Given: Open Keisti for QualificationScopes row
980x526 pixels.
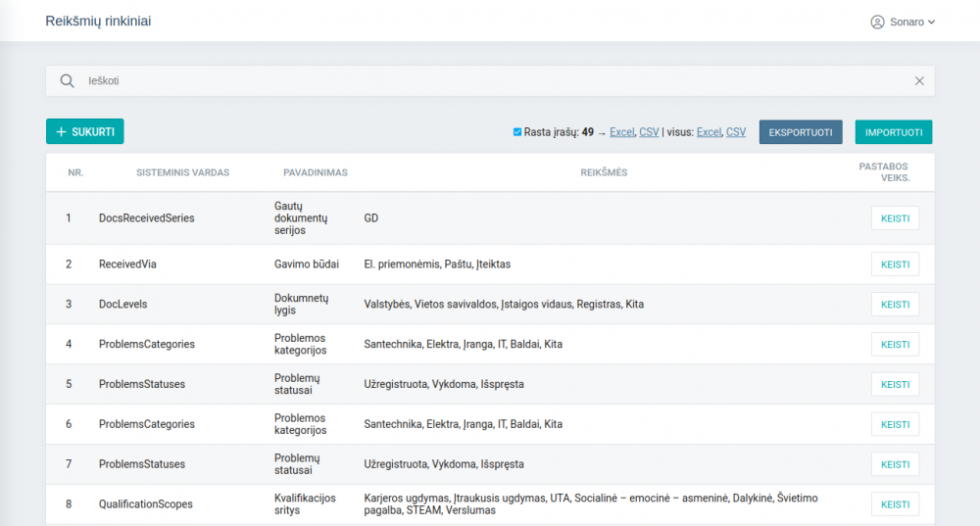Looking at the screenshot, I should [895, 504].
